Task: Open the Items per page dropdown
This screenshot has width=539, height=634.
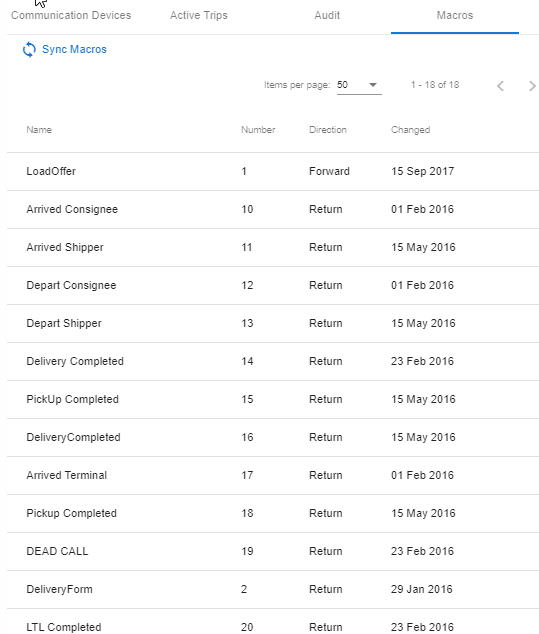Action: [x=359, y=85]
